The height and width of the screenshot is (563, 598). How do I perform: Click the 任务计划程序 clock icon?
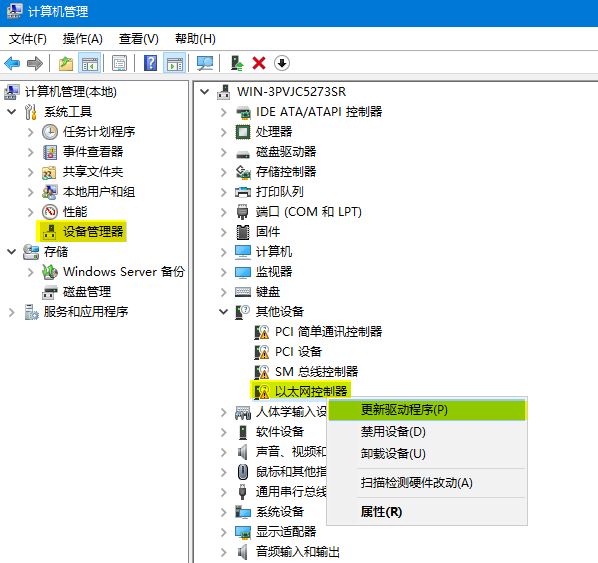click(x=50, y=132)
